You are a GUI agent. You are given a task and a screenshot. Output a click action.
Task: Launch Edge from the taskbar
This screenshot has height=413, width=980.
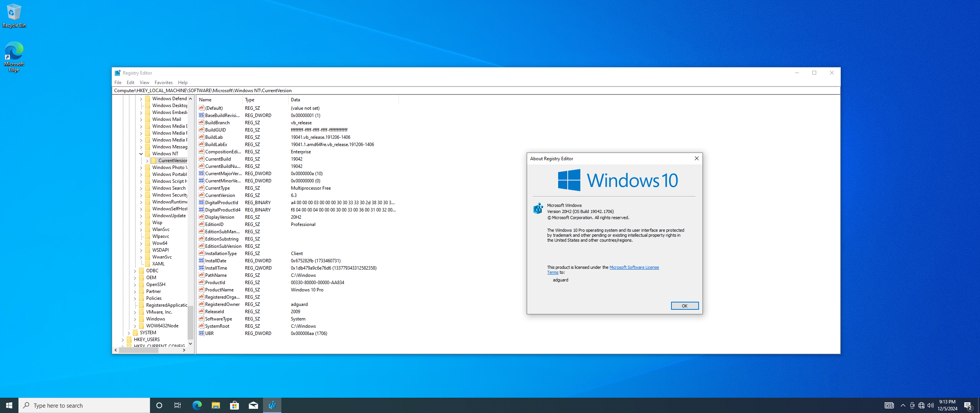coord(197,405)
